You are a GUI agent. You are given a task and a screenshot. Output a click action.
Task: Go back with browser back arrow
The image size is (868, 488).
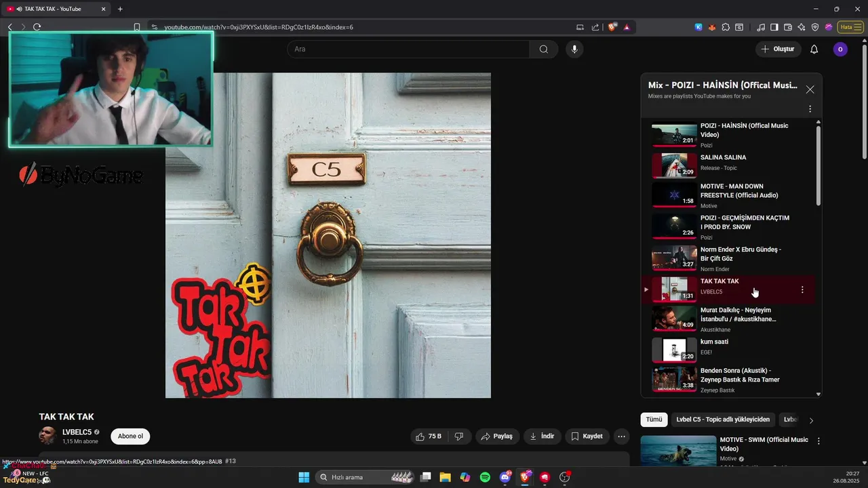(9, 27)
